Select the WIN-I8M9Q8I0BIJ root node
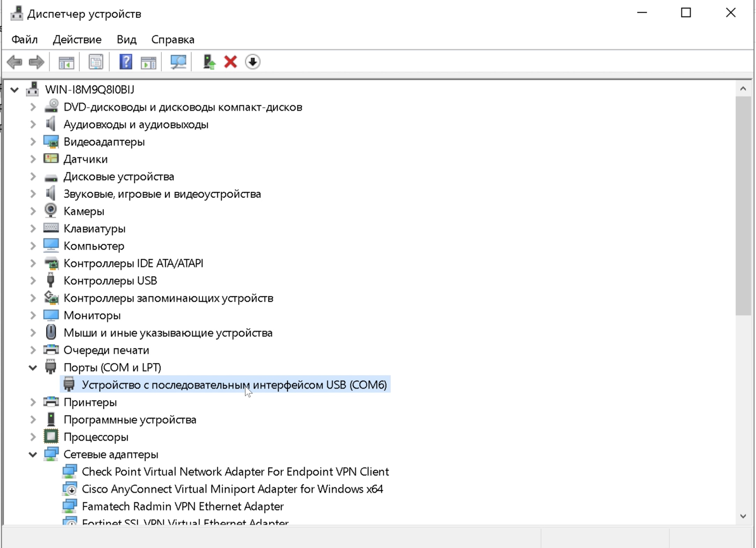756x548 pixels. point(89,90)
